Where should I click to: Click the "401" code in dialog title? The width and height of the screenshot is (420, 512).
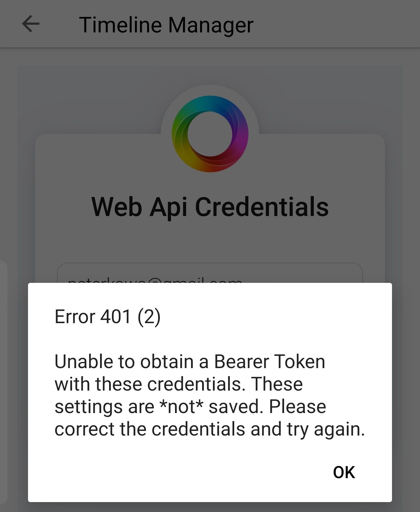click(x=116, y=317)
